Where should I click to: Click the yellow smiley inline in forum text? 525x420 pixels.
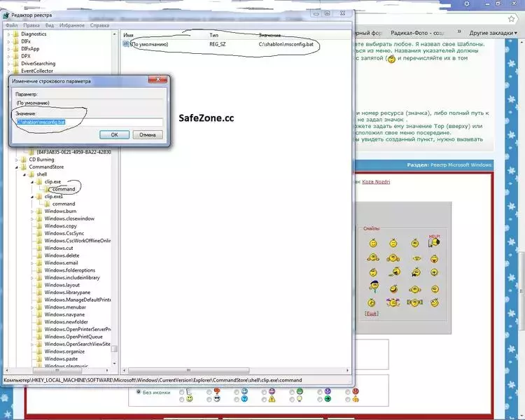(x=391, y=59)
